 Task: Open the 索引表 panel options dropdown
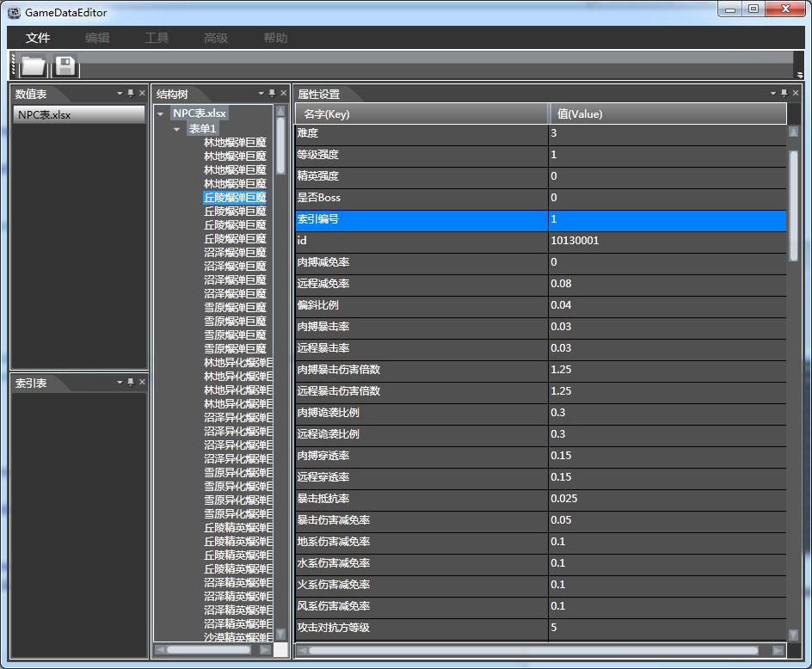[x=120, y=382]
